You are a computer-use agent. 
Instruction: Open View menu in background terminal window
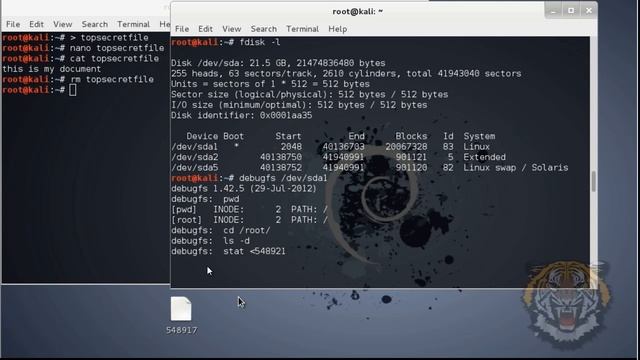click(62, 24)
